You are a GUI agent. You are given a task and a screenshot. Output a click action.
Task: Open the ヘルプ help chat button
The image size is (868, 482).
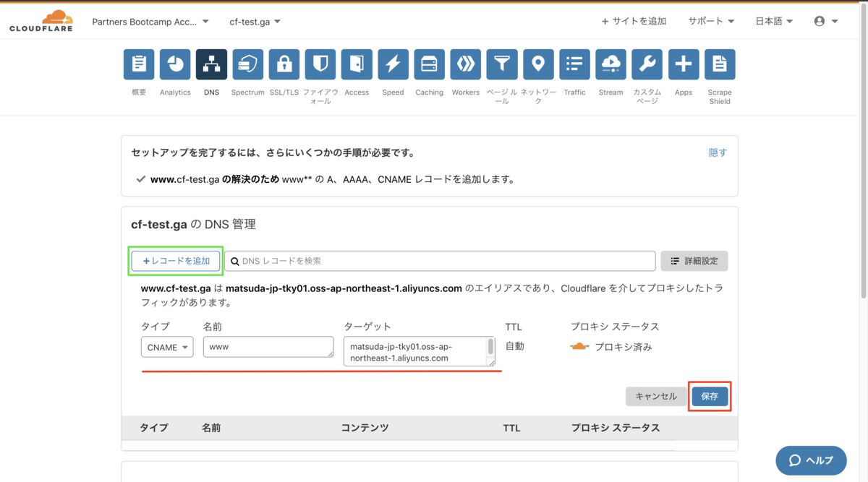[811, 460]
